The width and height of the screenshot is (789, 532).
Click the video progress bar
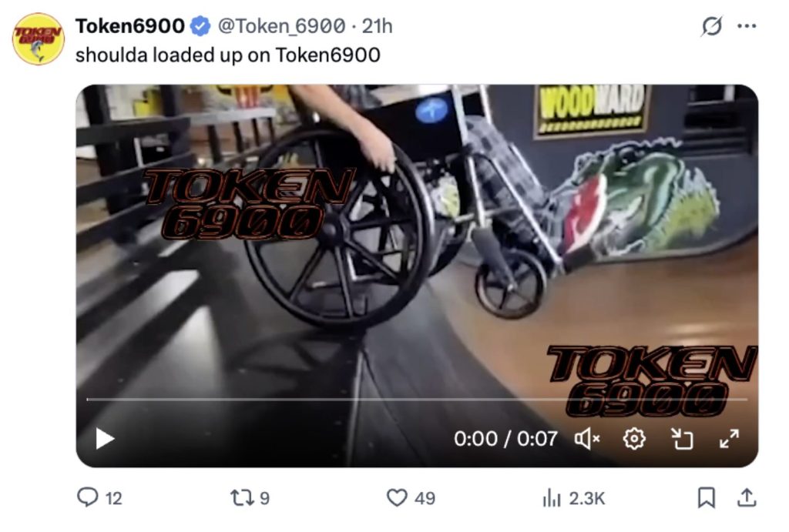417,400
